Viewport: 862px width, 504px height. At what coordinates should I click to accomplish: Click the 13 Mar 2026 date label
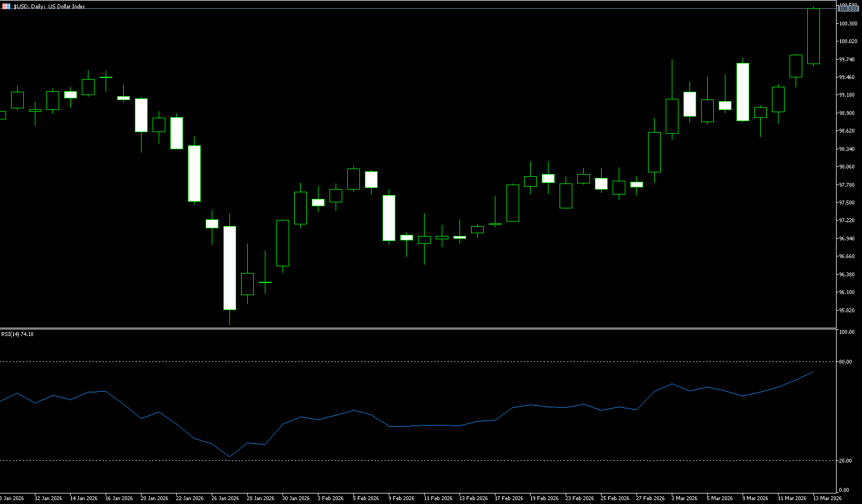tap(827, 498)
